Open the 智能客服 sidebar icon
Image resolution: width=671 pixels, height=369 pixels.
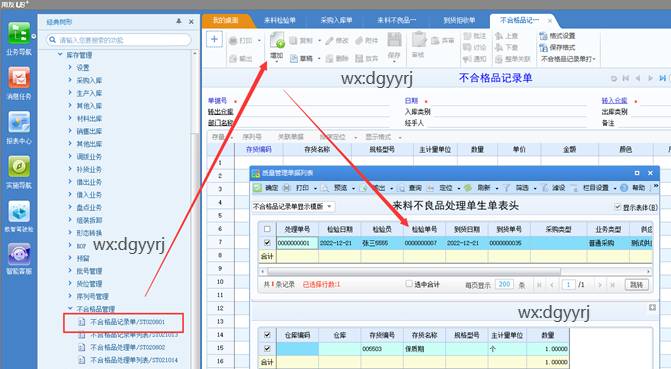tap(19, 254)
